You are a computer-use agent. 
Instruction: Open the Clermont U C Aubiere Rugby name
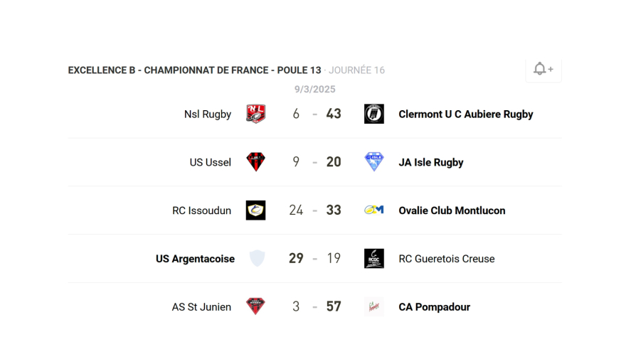pos(465,114)
